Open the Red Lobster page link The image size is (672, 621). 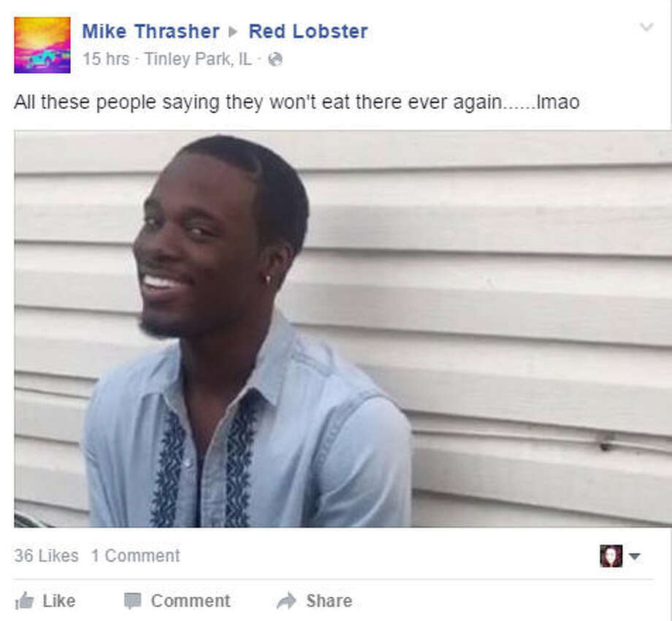[308, 31]
